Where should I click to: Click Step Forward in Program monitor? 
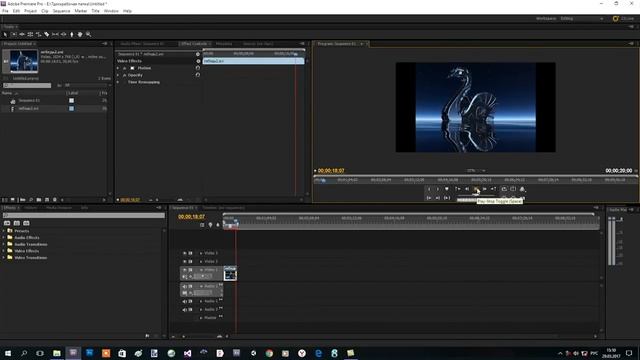point(484,189)
